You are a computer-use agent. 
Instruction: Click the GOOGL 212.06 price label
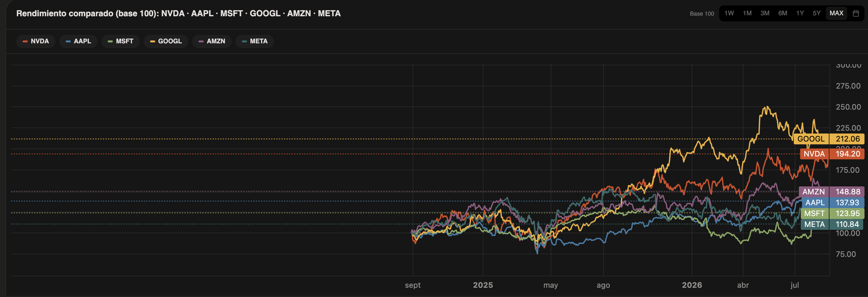coord(829,139)
